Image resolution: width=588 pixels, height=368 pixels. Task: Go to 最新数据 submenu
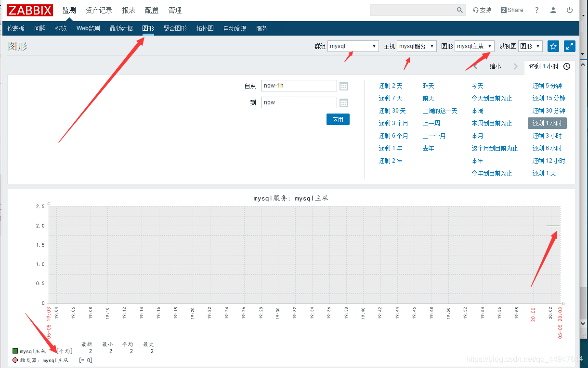click(121, 28)
